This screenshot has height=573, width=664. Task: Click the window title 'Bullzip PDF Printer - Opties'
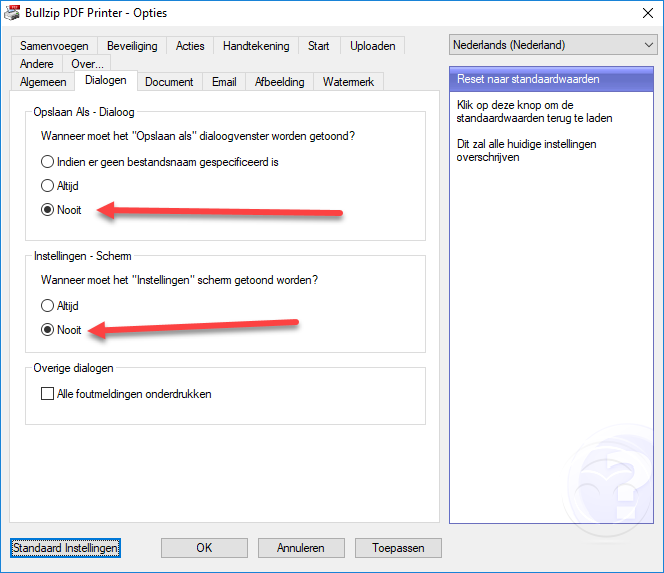[x=96, y=13]
